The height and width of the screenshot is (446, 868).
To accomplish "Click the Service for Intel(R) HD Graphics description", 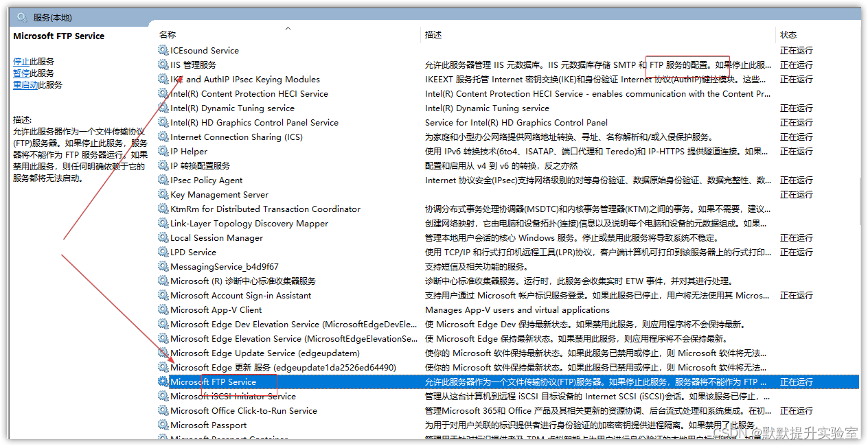I will coord(516,122).
